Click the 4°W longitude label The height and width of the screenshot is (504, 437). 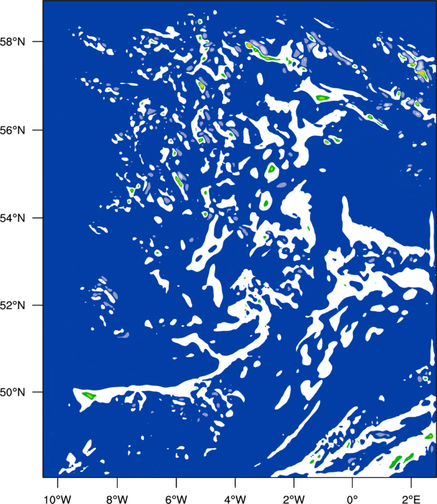(235, 499)
